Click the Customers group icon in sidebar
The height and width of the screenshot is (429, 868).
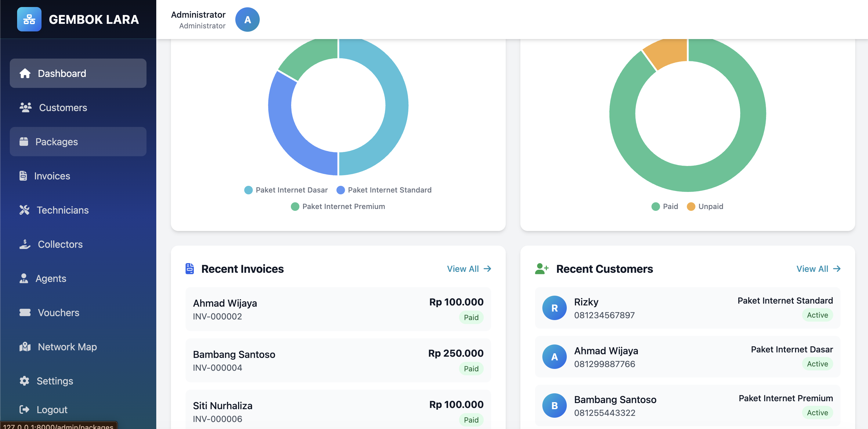25,107
